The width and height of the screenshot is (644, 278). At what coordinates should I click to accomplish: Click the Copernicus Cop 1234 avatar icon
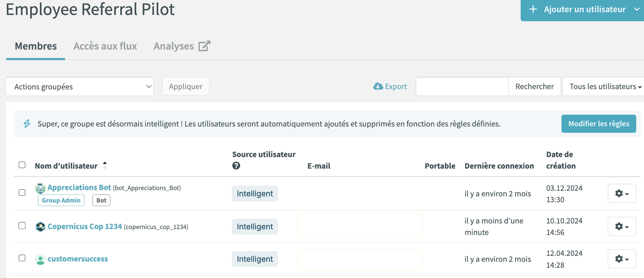point(40,227)
